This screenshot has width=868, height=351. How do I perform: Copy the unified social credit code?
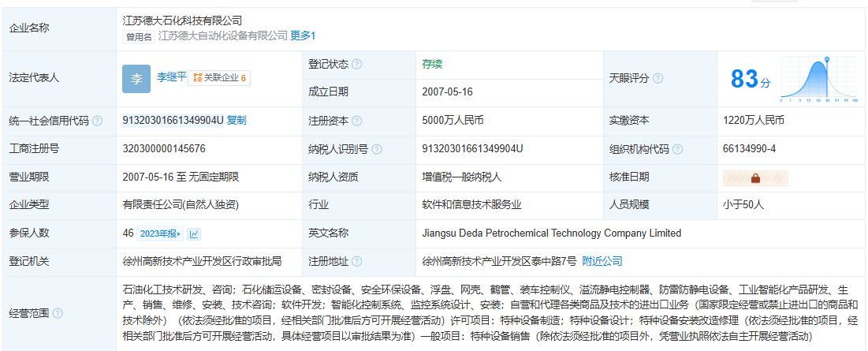pos(237,120)
